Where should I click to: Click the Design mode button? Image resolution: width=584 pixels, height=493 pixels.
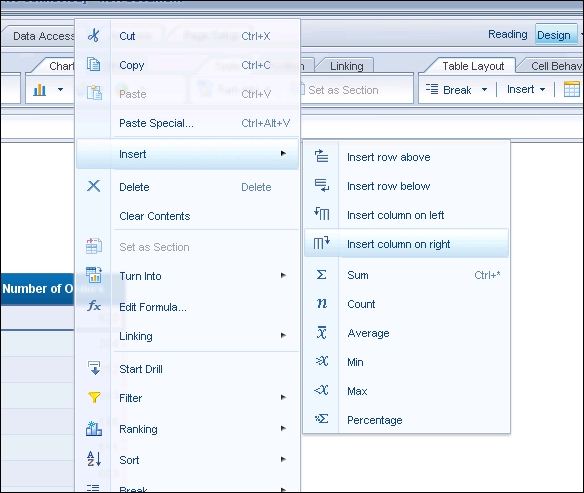[556, 34]
